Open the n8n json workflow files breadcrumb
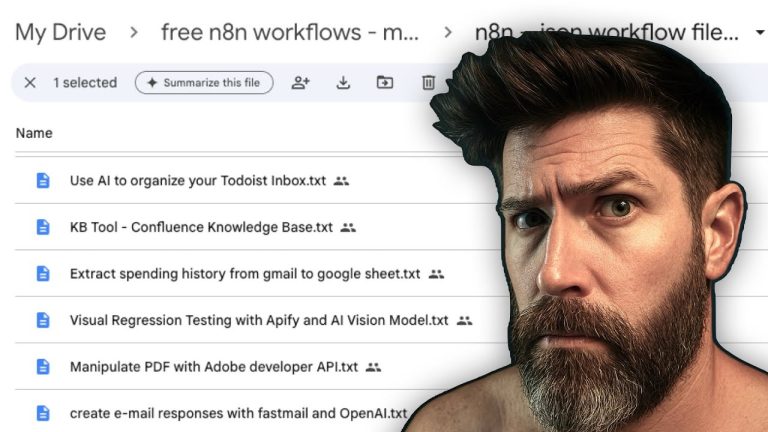 pyautogui.click(x=606, y=32)
